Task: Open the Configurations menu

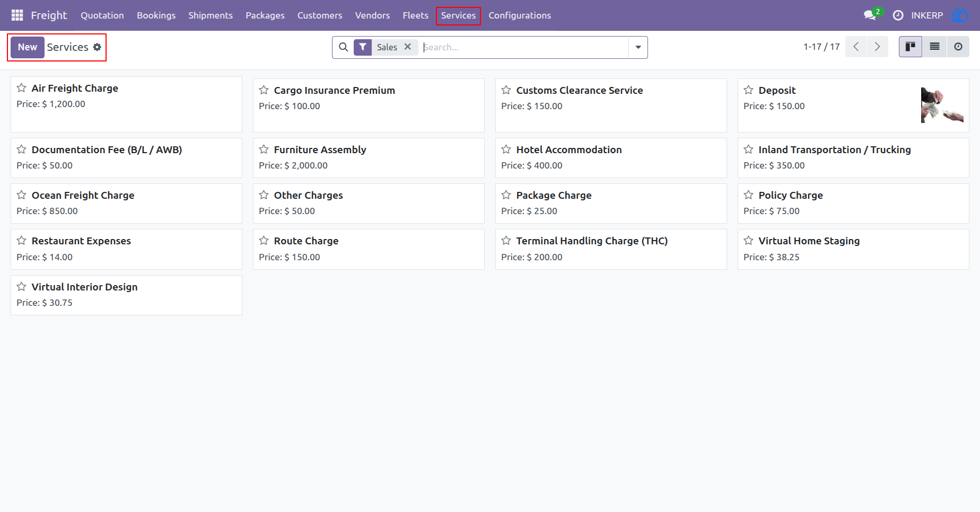Action: click(x=520, y=15)
